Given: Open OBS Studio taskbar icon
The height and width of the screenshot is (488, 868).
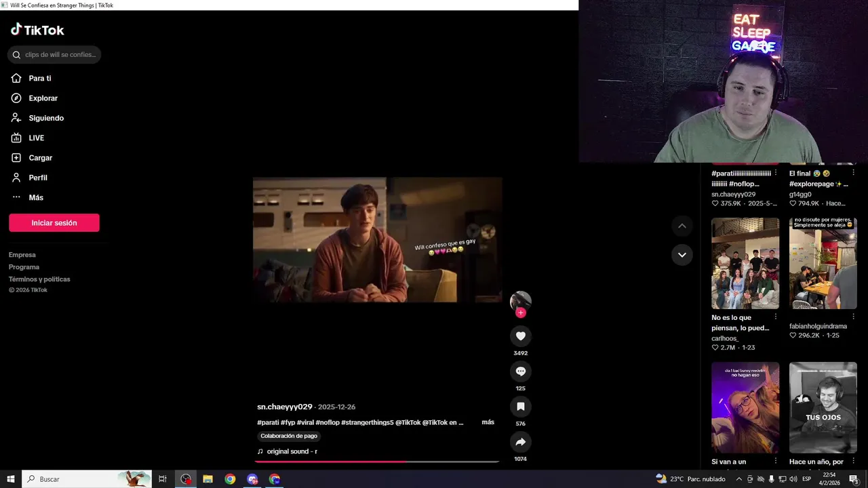Looking at the screenshot, I should click(x=186, y=479).
